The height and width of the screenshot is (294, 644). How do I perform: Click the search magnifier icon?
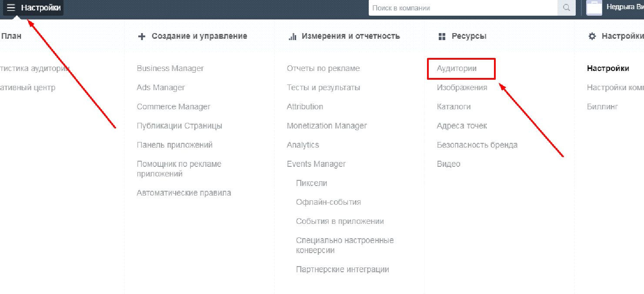point(566,8)
